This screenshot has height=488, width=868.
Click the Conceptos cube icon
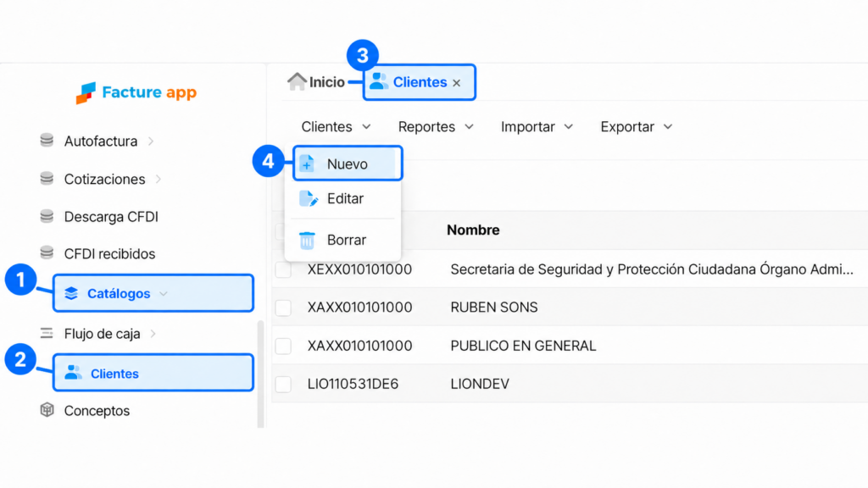click(47, 410)
